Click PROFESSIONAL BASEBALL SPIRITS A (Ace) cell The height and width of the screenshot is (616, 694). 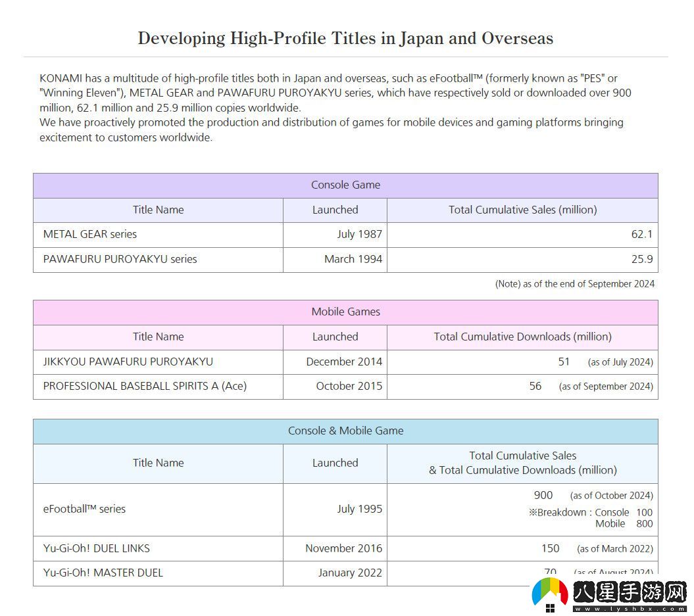[x=145, y=387]
